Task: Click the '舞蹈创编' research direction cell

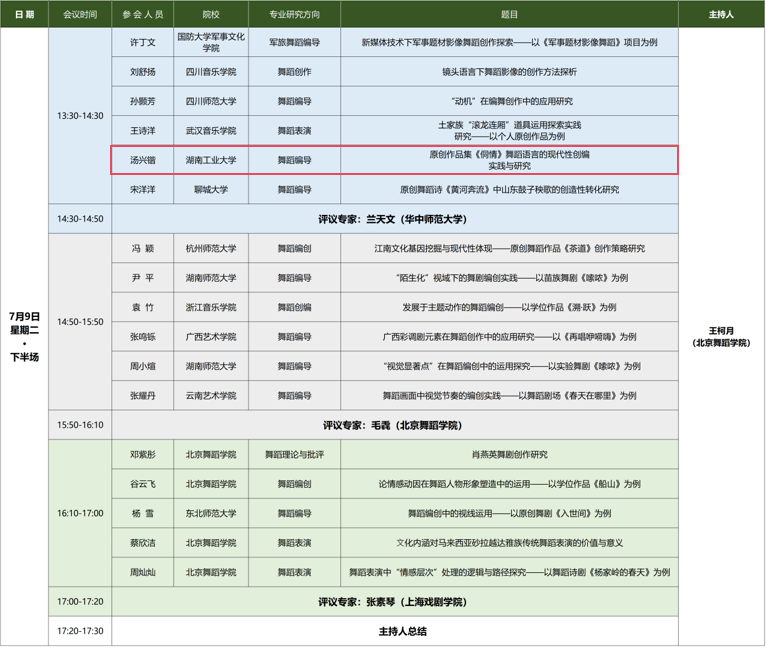Action: (x=295, y=307)
